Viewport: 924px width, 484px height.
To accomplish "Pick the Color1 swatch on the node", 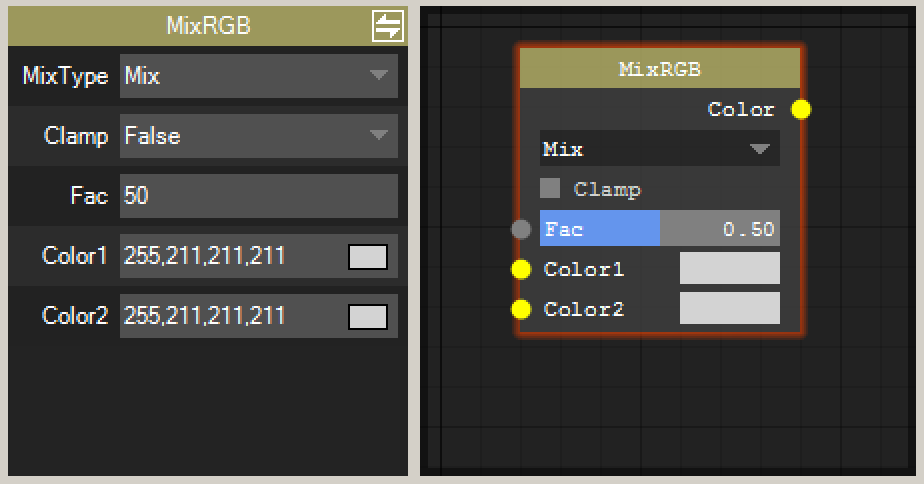I will (x=729, y=268).
